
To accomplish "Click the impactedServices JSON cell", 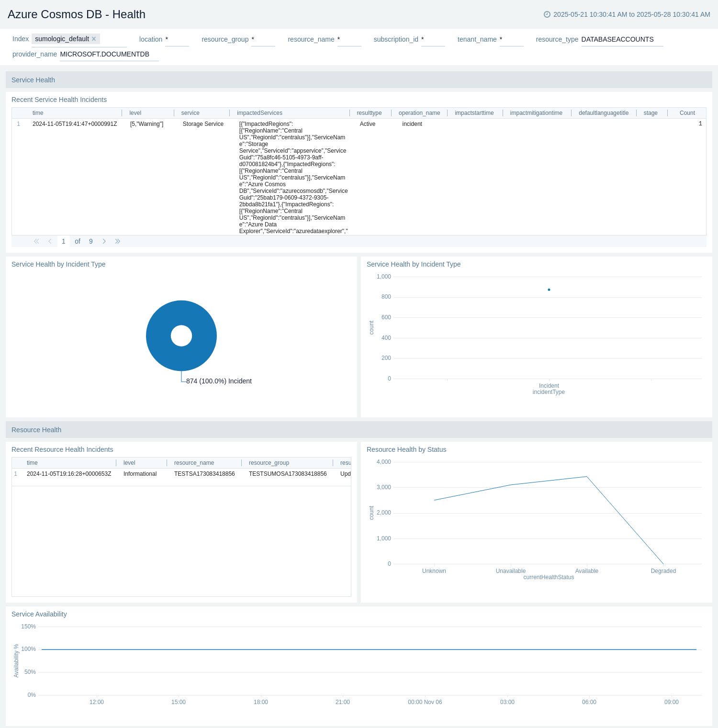I will [293, 177].
